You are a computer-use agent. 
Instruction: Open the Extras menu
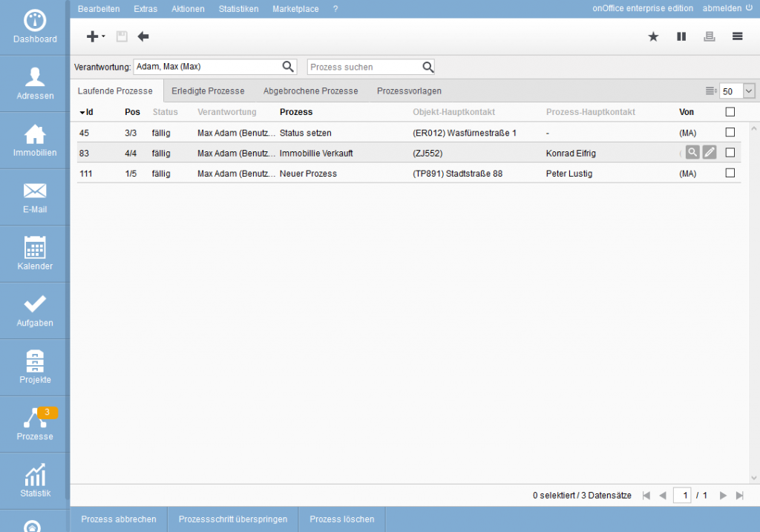(x=145, y=9)
